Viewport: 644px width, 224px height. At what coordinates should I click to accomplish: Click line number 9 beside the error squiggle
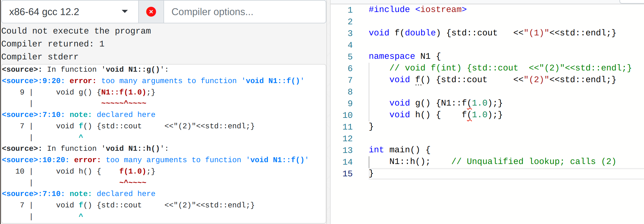tap(350, 103)
